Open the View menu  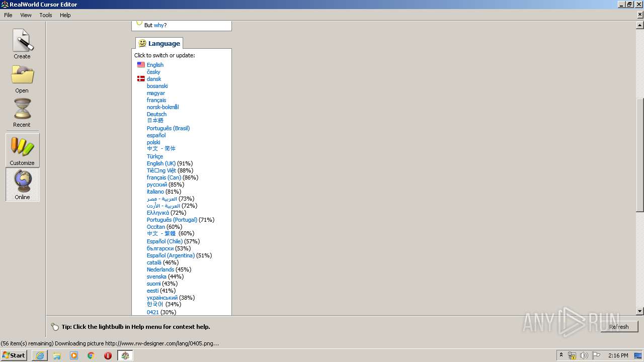click(26, 15)
